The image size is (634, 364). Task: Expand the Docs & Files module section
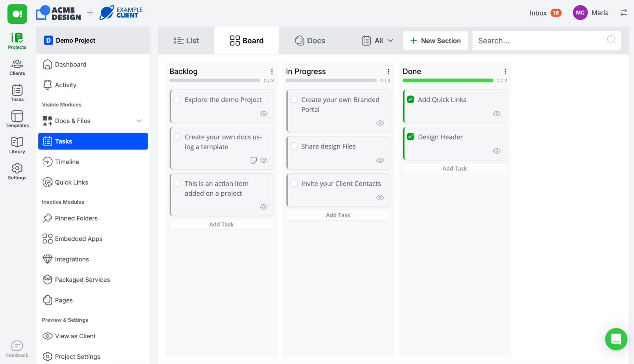(139, 121)
